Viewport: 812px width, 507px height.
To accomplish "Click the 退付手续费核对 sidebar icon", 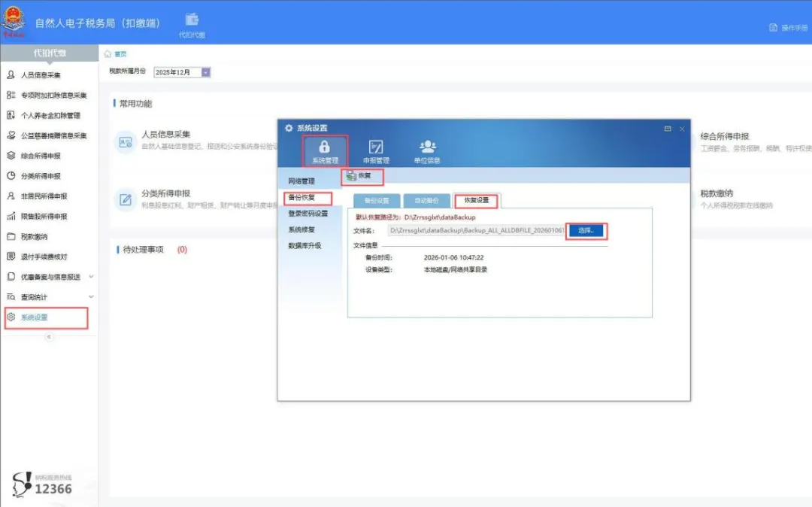I will coord(11,257).
